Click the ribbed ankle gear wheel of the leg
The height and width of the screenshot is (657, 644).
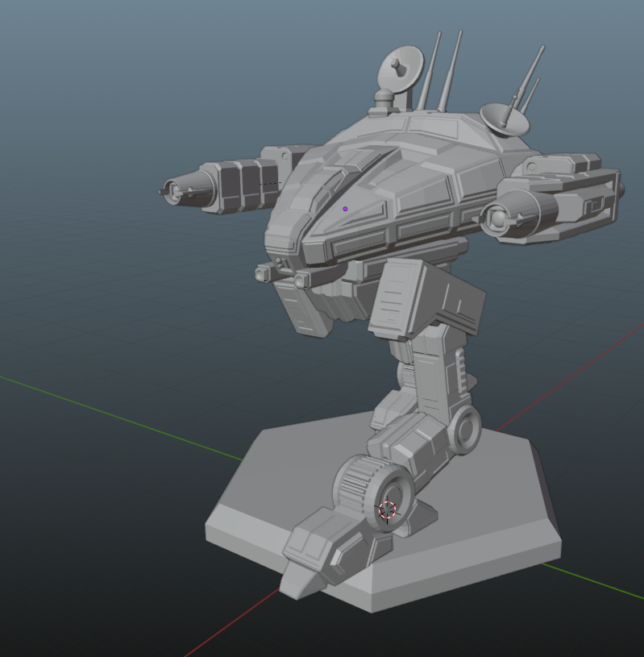[x=373, y=493]
